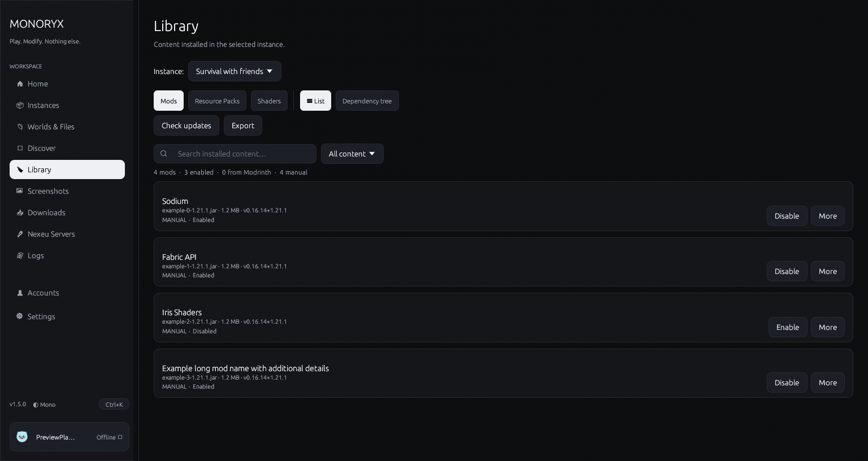Click the PreviewPlayer avatar icon
The height and width of the screenshot is (461, 868).
click(x=22, y=437)
